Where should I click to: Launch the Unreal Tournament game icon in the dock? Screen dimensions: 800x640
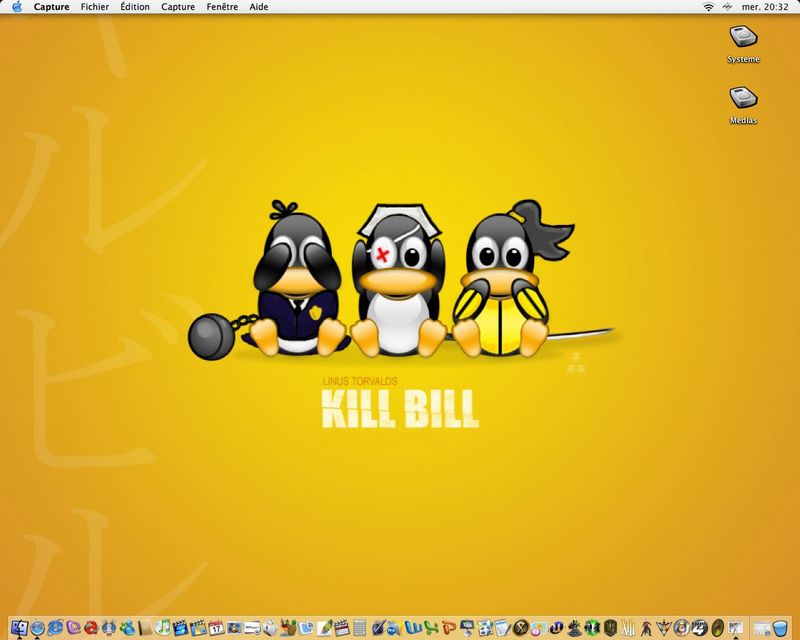point(557,628)
